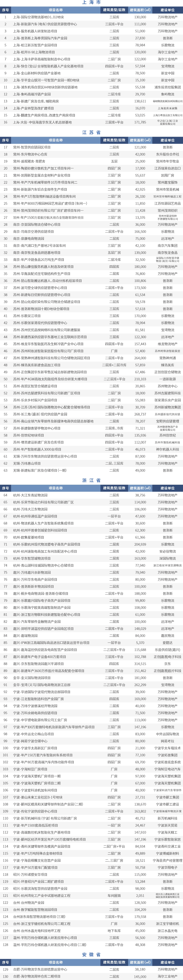Click project 杭州-华东智慧城物流项目
This screenshot has height=980, width=183.
(32, 559)
